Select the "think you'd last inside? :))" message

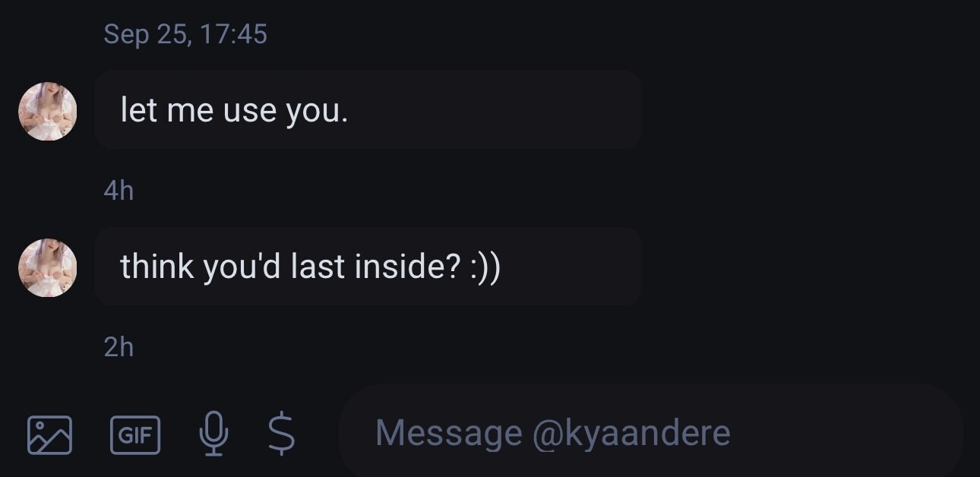pyautogui.click(x=368, y=267)
